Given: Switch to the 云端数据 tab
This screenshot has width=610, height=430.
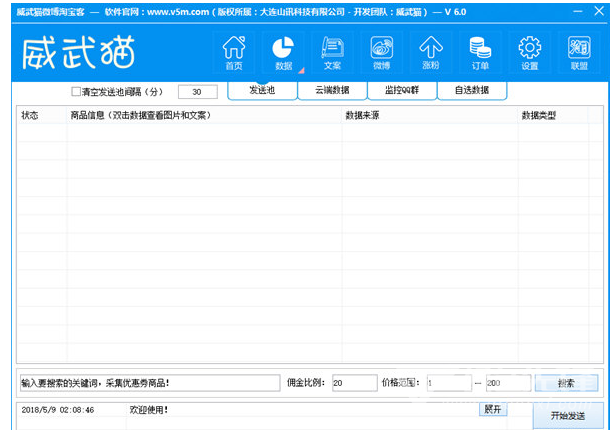Looking at the screenshot, I should pyautogui.click(x=332, y=90).
